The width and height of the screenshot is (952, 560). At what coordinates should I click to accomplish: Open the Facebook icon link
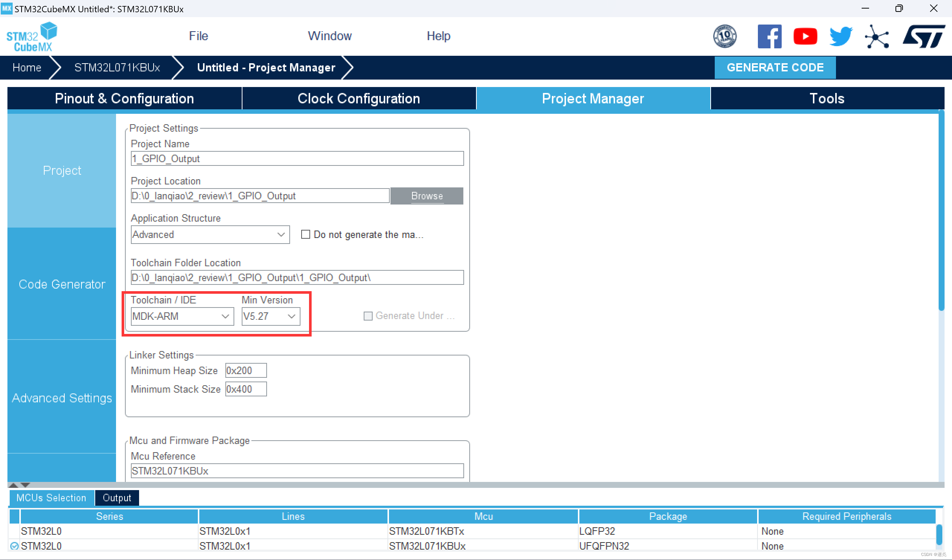click(769, 36)
